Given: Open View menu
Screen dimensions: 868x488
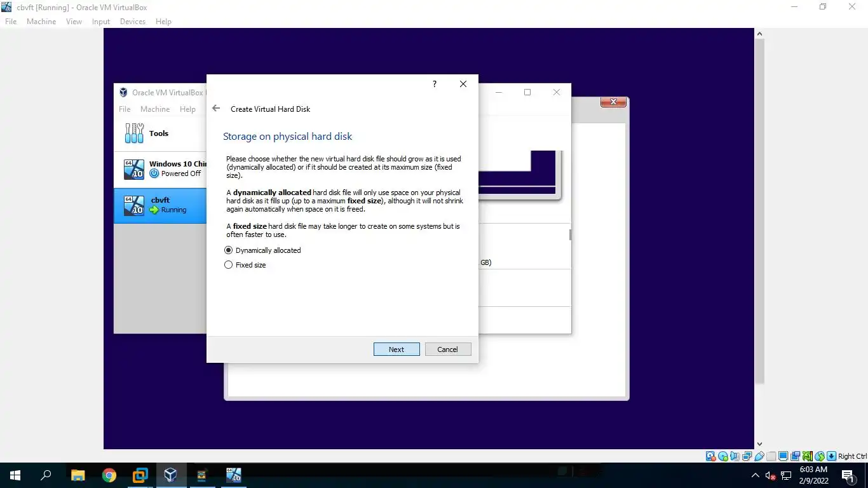Looking at the screenshot, I should [x=74, y=22].
